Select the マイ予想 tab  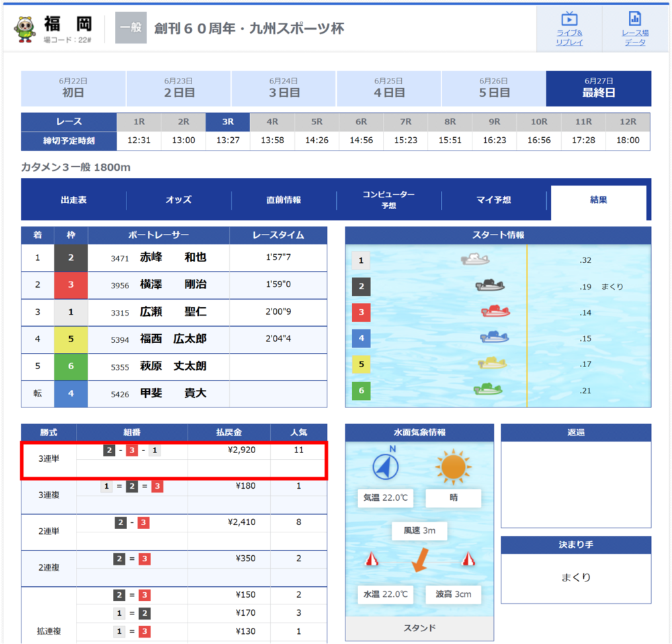click(494, 200)
